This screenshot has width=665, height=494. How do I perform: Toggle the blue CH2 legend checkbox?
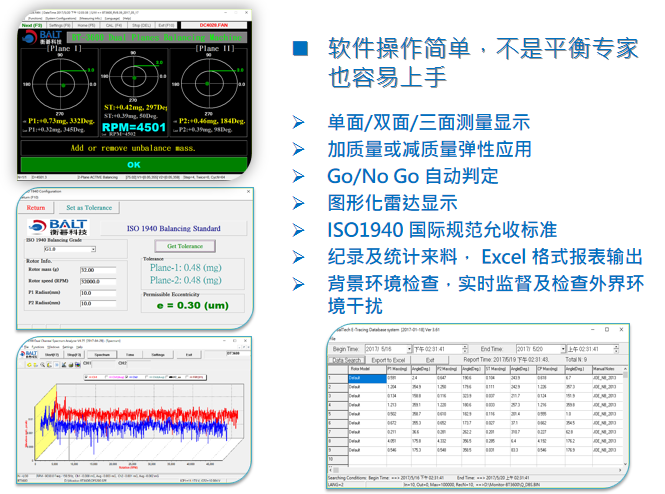[x=126, y=377]
